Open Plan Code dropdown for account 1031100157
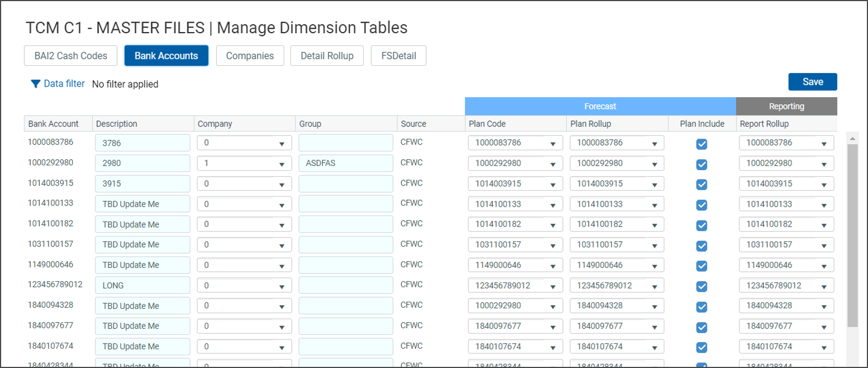Screen dimensions: 868x368 [x=515, y=244]
